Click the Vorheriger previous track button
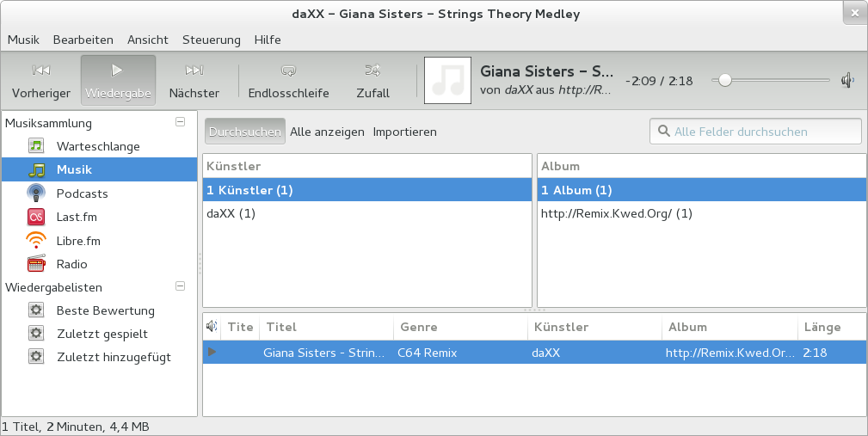 click(x=40, y=80)
